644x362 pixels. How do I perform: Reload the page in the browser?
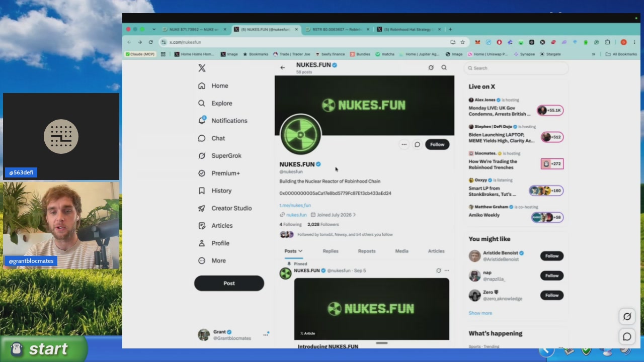pyautogui.click(x=150, y=42)
